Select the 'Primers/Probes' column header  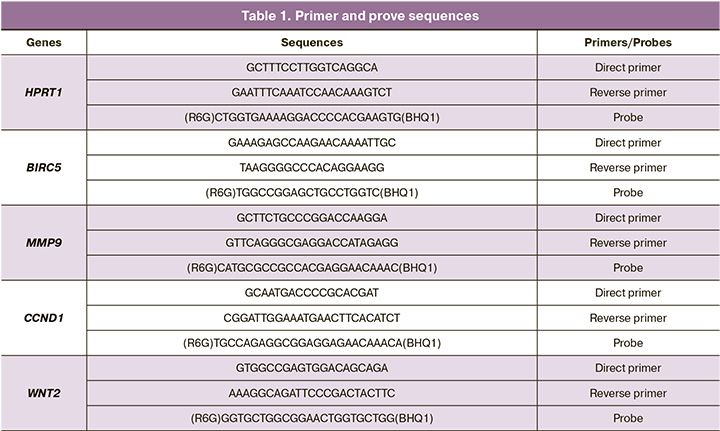coord(628,43)
